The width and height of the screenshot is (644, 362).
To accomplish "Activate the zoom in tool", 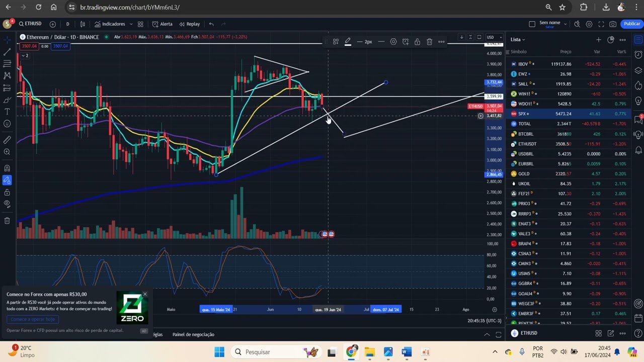I will pyautogui.click(x=7, y=152).
